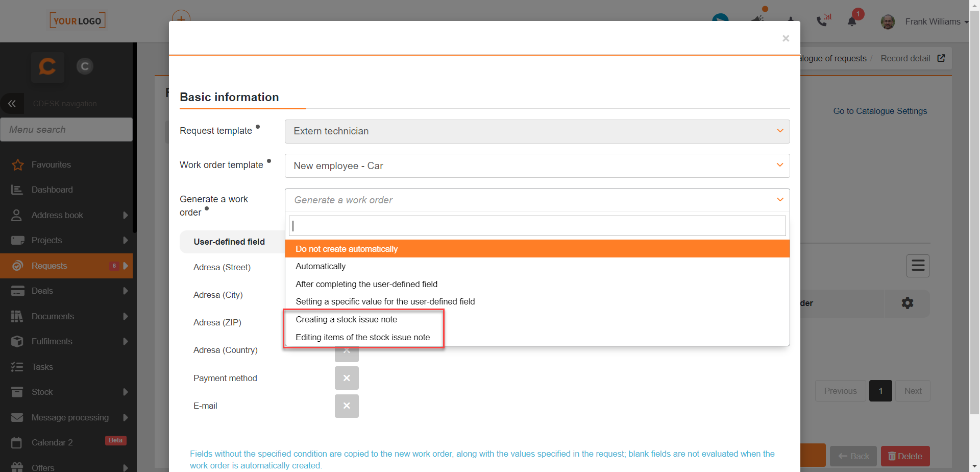This screenshot has height=472, width=980.
Task: Open Offers gift icon
Action: point(17,467)
